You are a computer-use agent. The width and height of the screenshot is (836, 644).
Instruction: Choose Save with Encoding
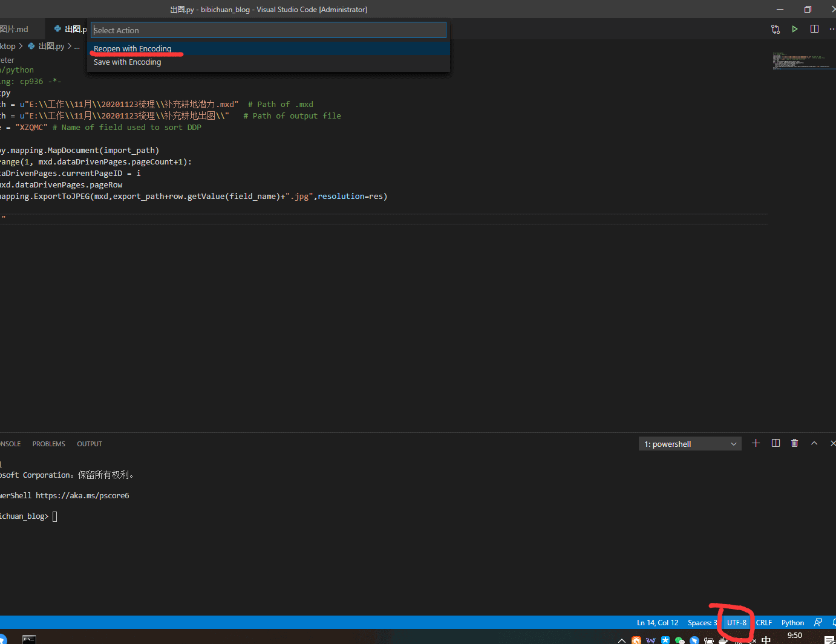[128, 62]
